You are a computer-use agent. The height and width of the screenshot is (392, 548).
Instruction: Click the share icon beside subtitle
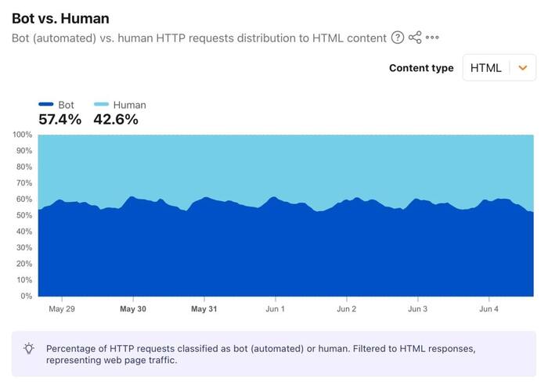coord(415,38)
